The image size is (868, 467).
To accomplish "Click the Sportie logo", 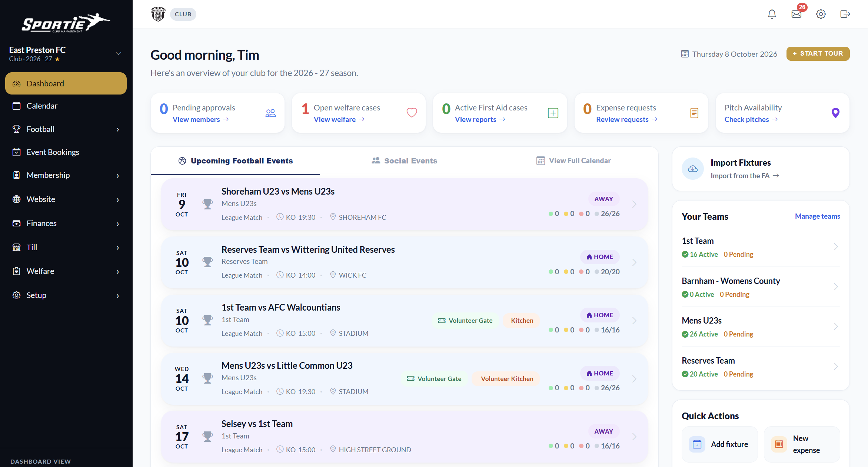I will pyautogui.click(x=66, y=23).
